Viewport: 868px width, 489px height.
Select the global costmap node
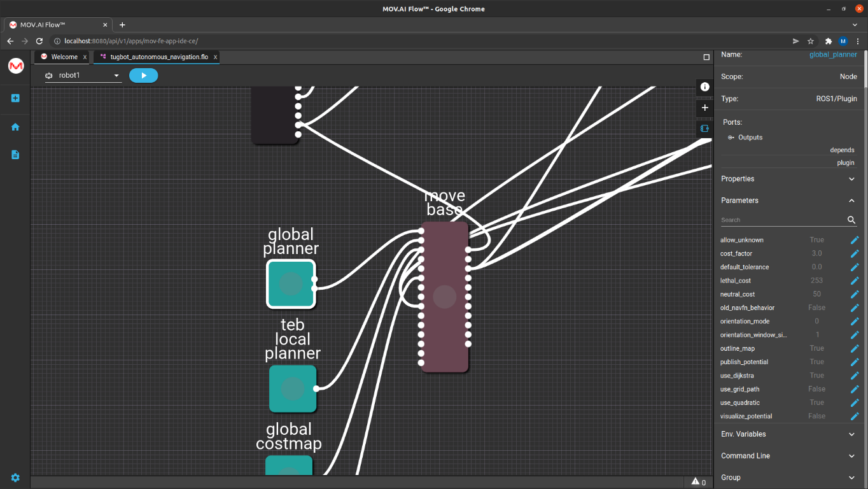click(289, 466)
